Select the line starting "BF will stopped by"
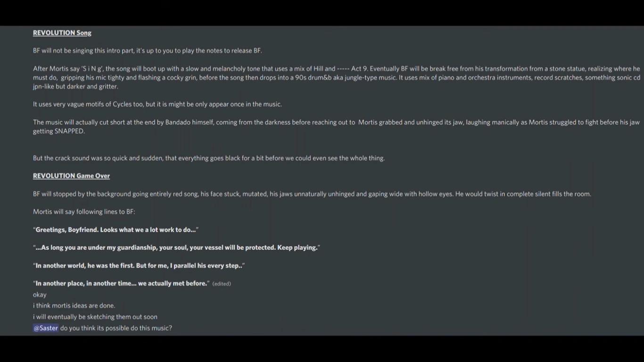644x362 pixels. [x=312, y=194]
